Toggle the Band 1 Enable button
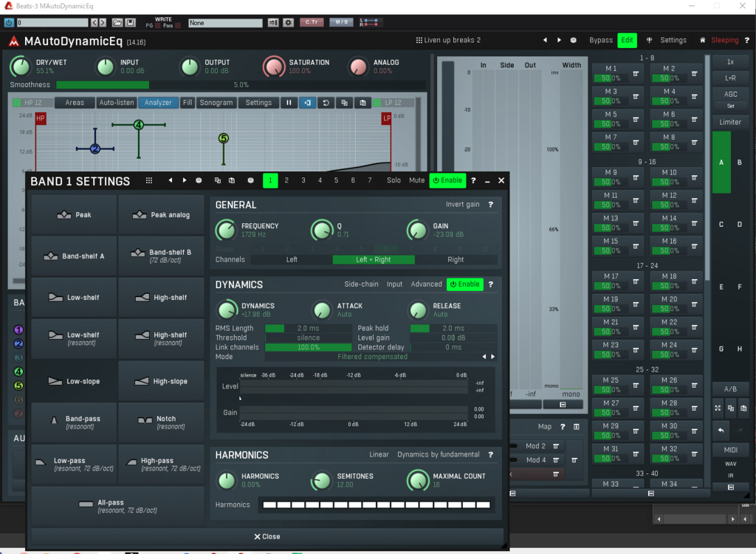 (x=447, y=180)
